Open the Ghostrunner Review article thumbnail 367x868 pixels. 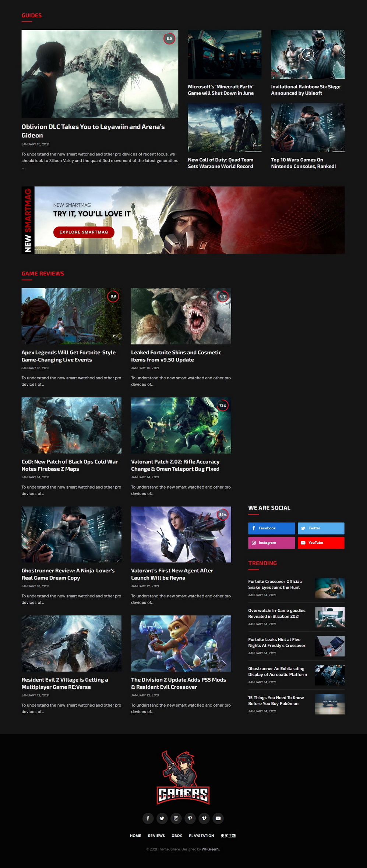[x=71, y=534]
